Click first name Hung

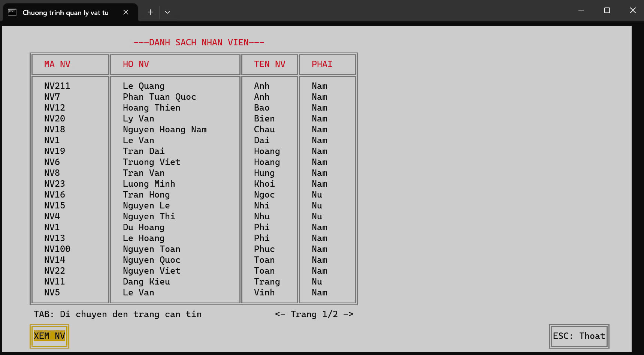[x=264, y=173]
